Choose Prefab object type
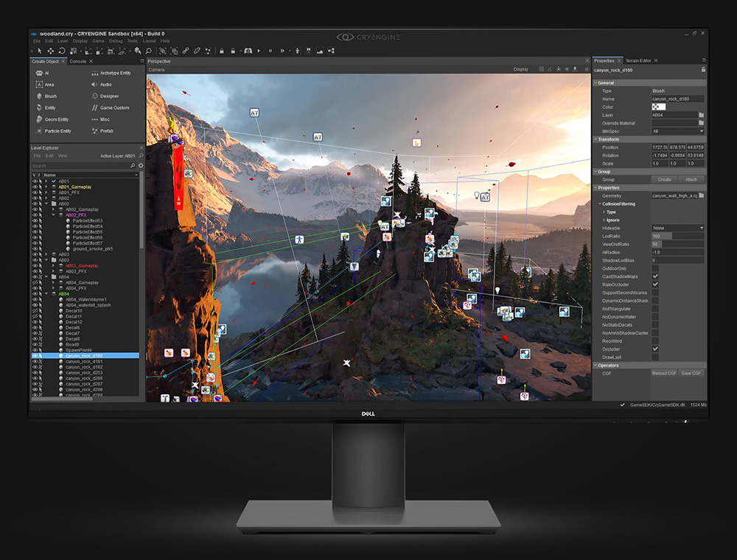737x560 pixels. coord(102,131)
